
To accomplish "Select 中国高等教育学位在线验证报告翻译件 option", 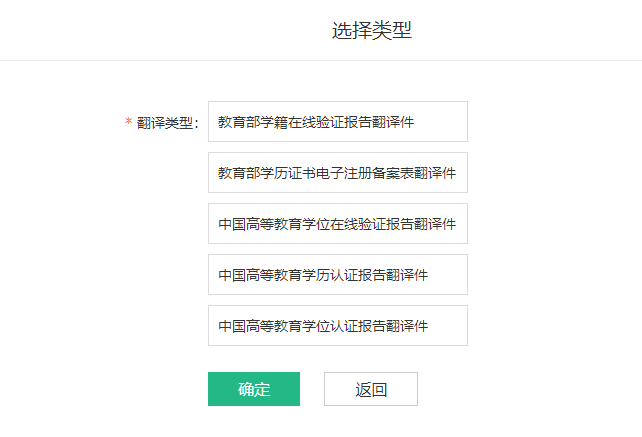I will 337,224.
